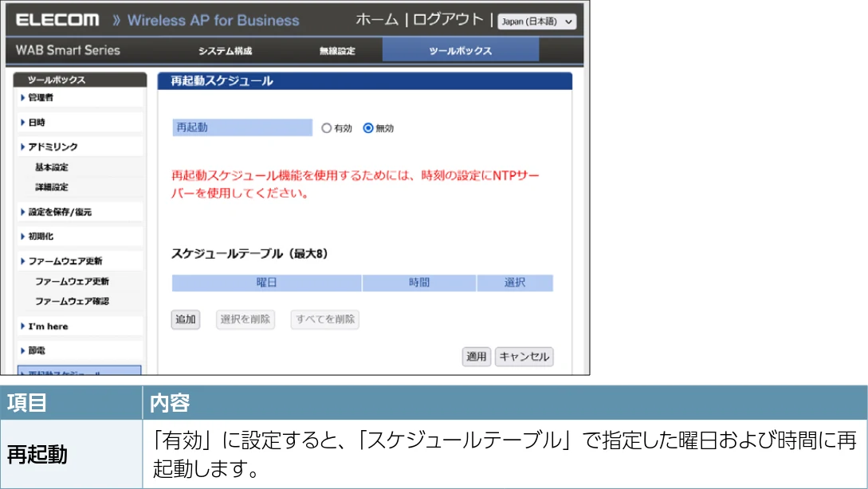Open 詳細設定 under アドミリンク
Screen dimensions: 868x489
[52, 187]
